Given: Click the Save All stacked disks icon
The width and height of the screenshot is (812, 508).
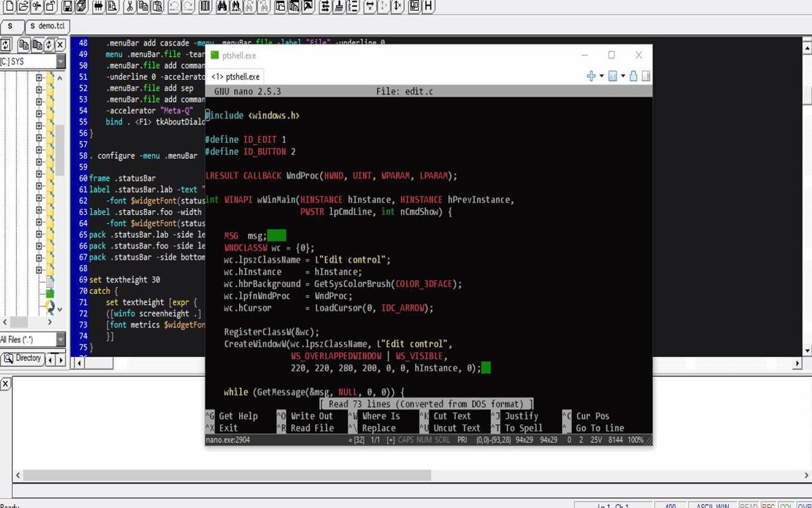Looking at the screenshot, I should coord(81,7).
